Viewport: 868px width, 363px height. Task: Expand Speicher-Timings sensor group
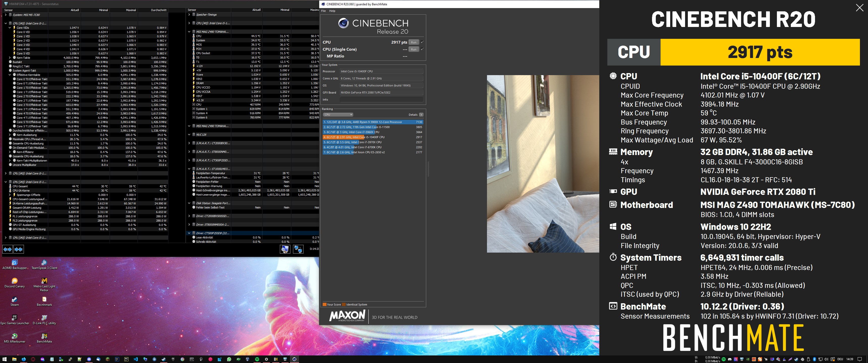click(189, 14)
